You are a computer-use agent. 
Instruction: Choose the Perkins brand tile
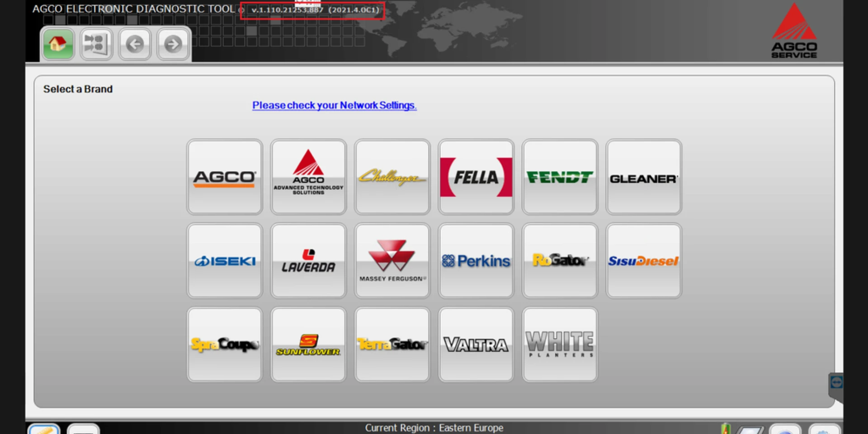click(476, 261)
